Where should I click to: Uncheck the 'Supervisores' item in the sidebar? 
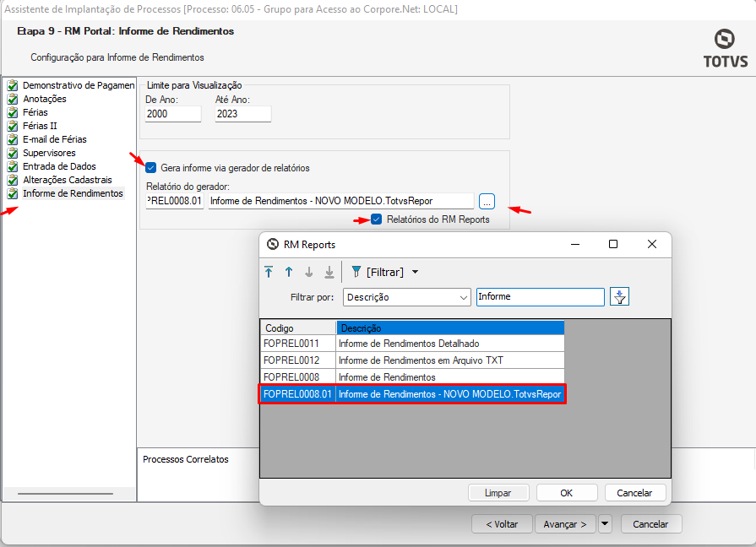point(10,152)
